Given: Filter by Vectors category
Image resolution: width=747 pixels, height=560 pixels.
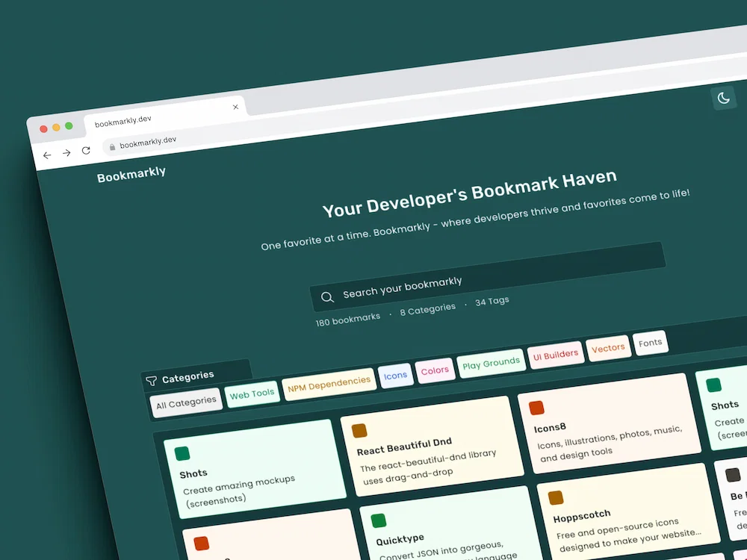Looking at the screenshot, I should pyautogui.click(x=608, y=349).
